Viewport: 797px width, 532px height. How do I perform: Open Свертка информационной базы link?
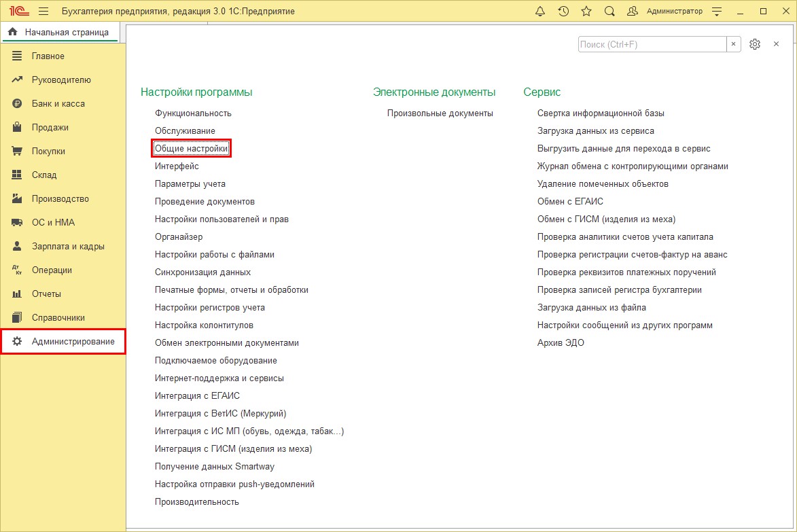click(x=601, y=113)
